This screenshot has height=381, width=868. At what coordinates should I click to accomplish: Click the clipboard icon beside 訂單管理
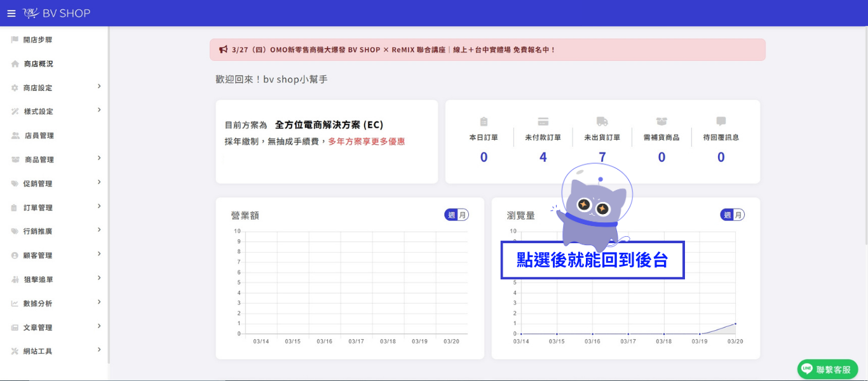pos(15,208)
